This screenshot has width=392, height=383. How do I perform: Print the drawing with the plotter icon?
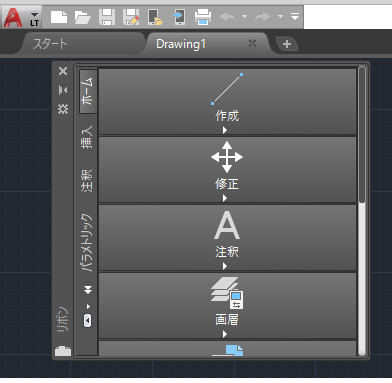(203, 17)
